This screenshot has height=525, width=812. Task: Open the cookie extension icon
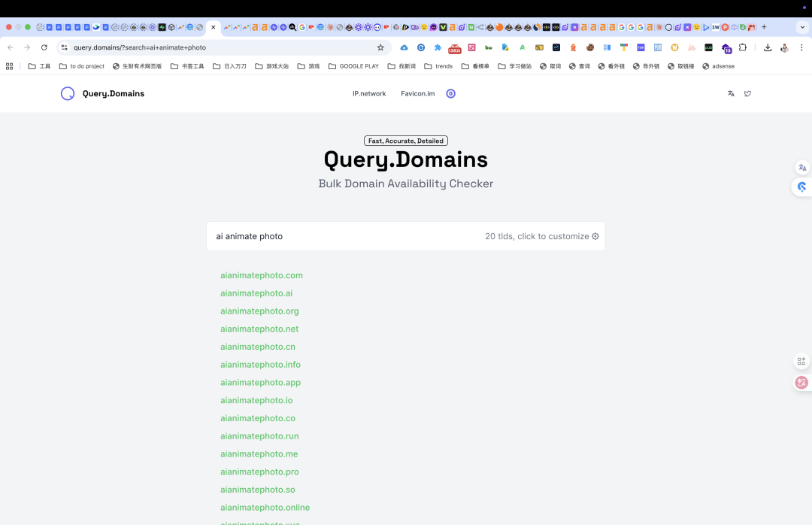590,47
